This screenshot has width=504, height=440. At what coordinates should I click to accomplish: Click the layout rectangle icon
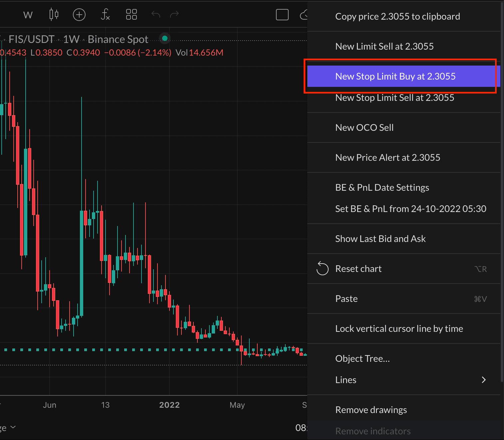point(282,15)
